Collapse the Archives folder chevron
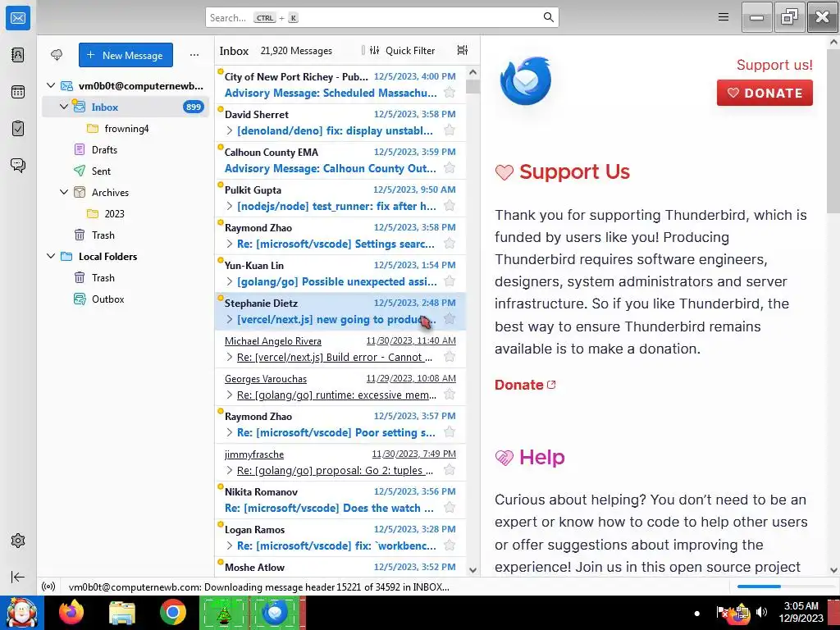The width and height of the screenshot is (840, 630). pos(64,192)
